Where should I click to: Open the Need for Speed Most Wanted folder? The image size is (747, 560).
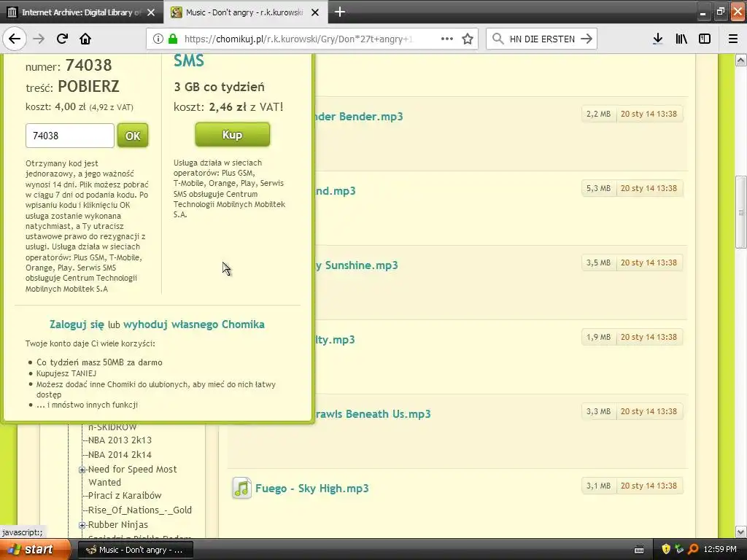[x=133, y=475]
